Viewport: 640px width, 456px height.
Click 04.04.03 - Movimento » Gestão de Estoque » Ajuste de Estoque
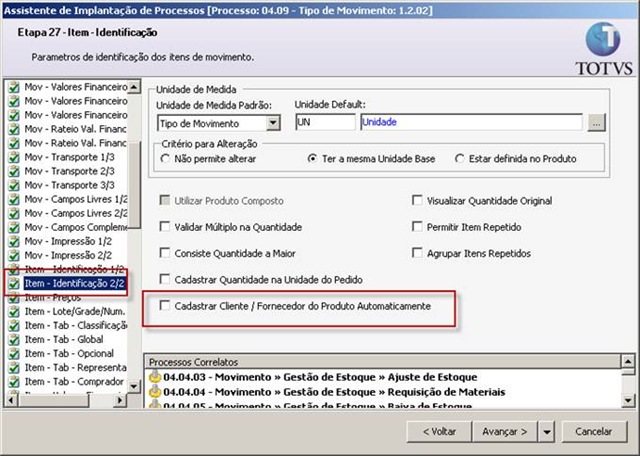tap(320, 377)
